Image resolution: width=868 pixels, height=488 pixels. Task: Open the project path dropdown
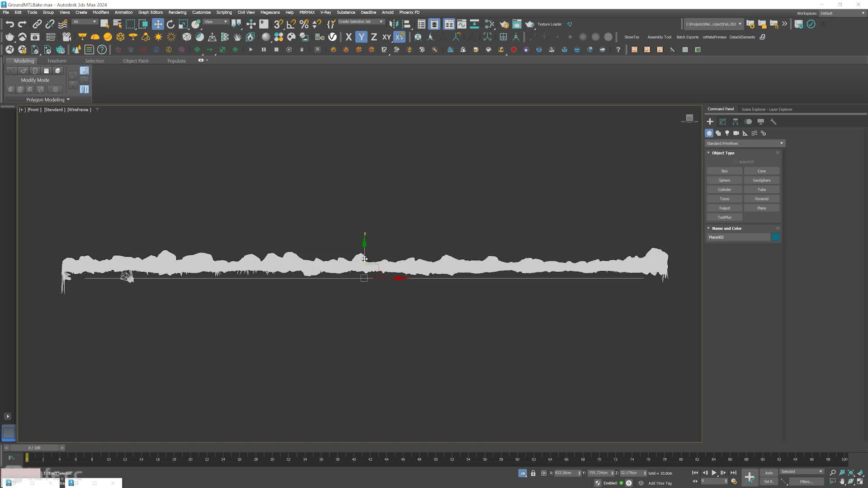pos(713,24)
